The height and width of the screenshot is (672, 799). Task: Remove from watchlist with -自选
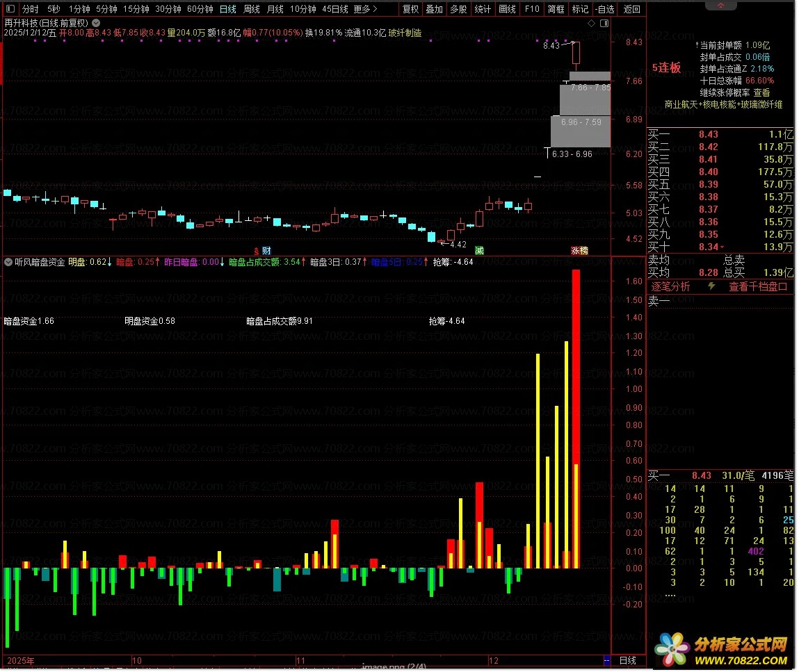(x=605, y=8)
